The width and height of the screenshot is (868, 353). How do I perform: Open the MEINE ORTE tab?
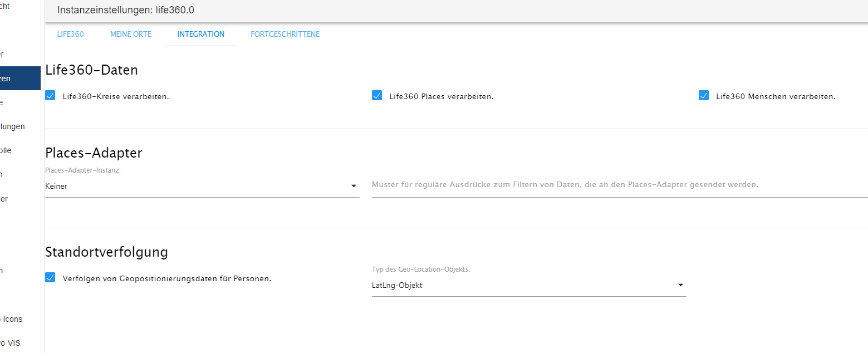(x=130, y=34)
